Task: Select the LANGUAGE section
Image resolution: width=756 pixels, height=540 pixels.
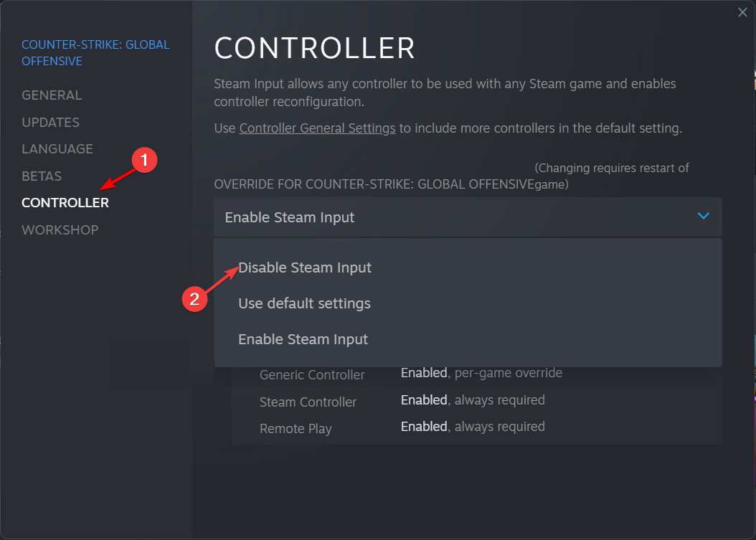Action: coord(57,148)
